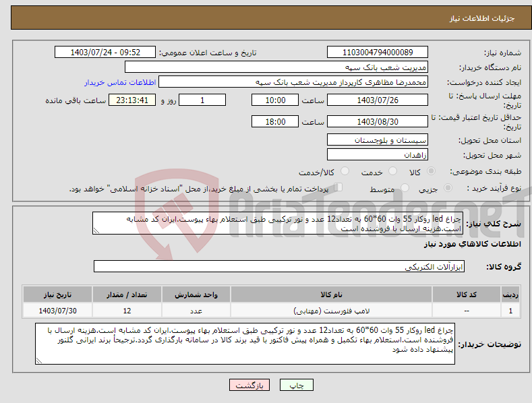This screenshot has height=403, width=532.
Task: Click the کد کالا column header
Action: point(467,294)
